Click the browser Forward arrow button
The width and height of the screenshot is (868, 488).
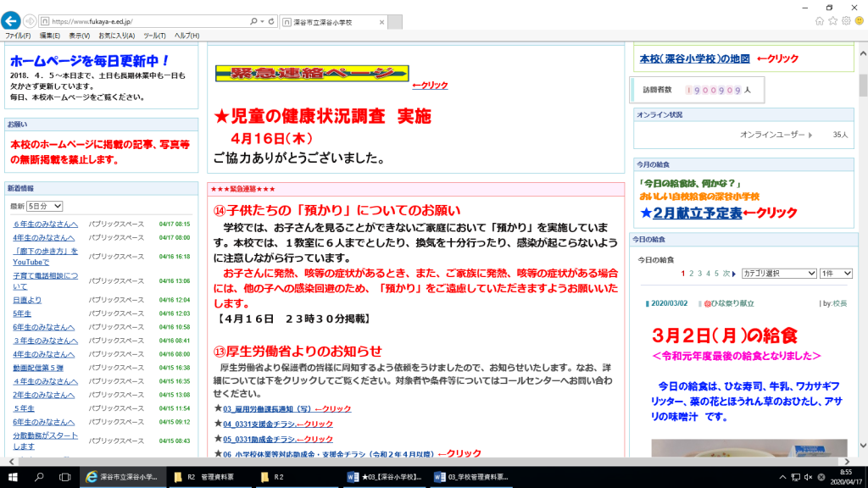click(31, 20)
